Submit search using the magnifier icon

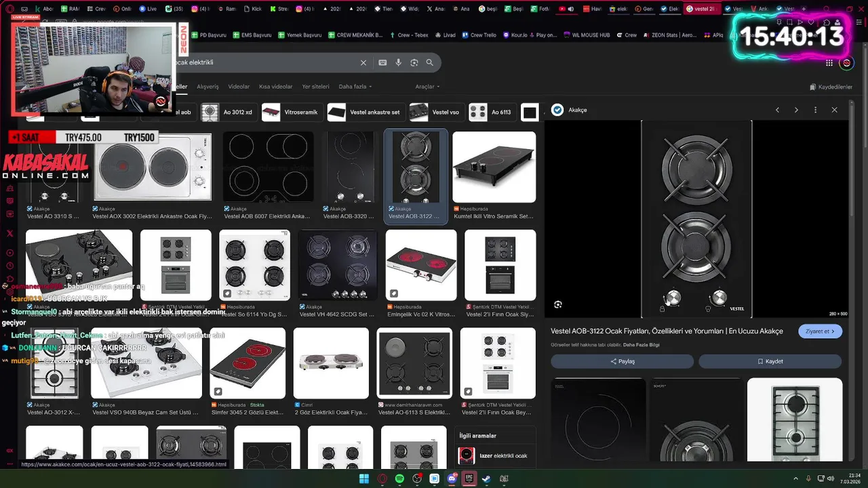point(430,62)
